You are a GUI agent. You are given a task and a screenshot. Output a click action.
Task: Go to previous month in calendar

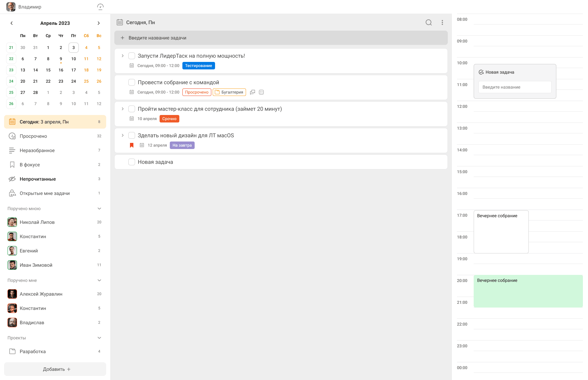coord(12,23)
